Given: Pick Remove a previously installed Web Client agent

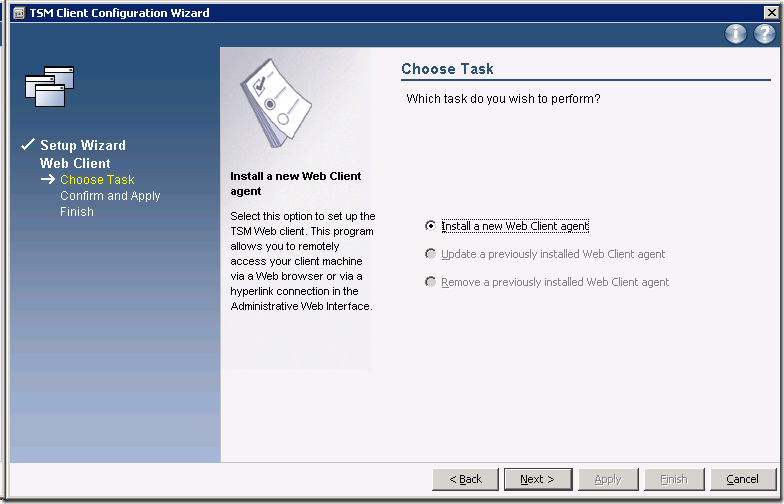Looking at the screenshot, I should [x=431, y=282].
